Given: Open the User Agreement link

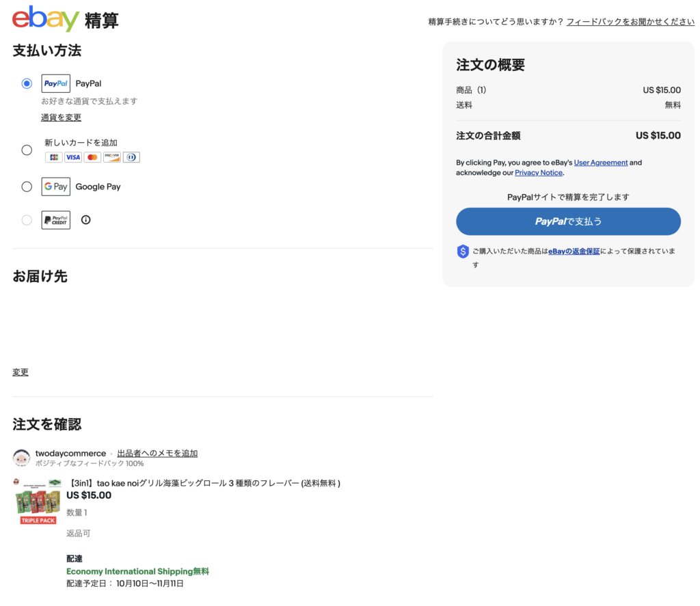Looking at the screenshot, I should tap(600, 163).
